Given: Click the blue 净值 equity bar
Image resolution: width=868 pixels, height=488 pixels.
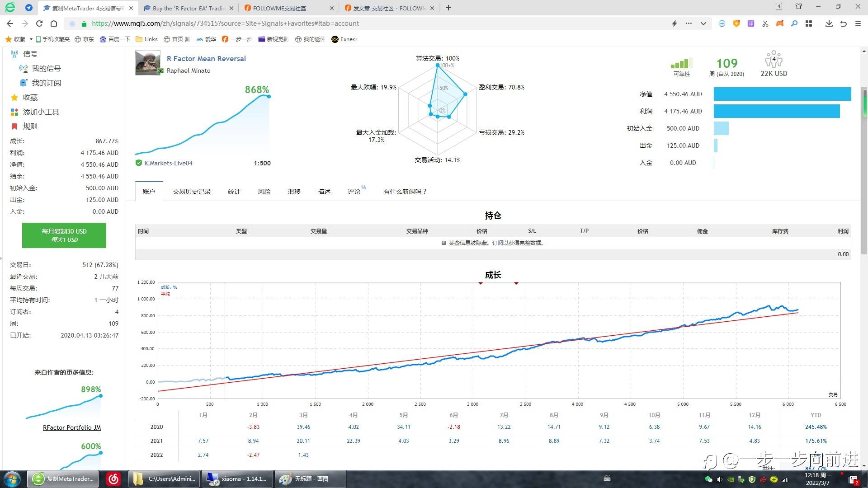Looking at the screenshot, I should (782, 94).
